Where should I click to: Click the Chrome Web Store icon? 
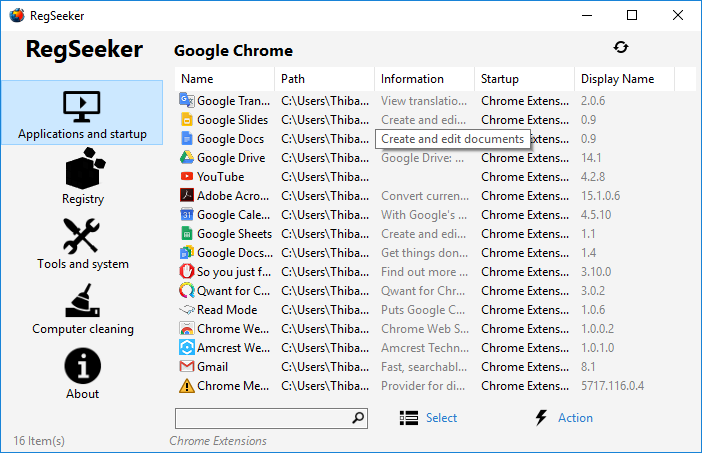coord(187,329)
